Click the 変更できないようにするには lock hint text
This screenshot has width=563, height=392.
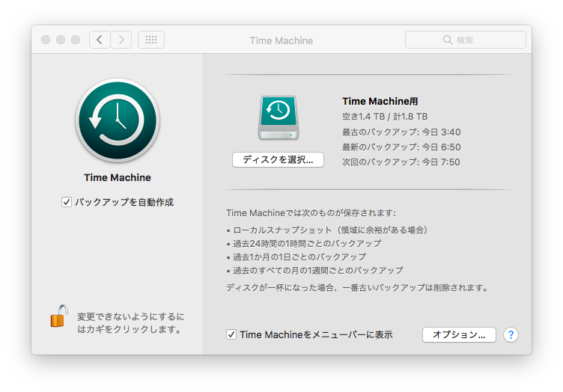click(x=131, y=322)
